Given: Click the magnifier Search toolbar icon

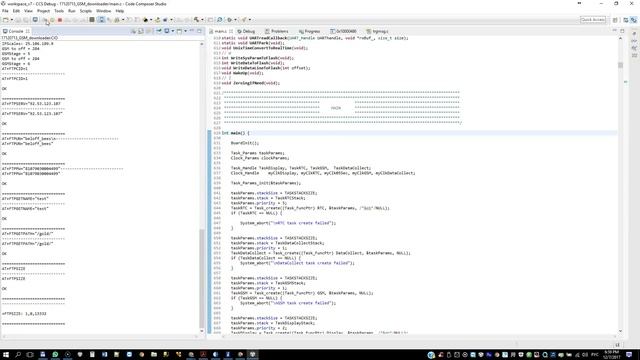Looking at the screenshot, I should click(x=220, y=20).
